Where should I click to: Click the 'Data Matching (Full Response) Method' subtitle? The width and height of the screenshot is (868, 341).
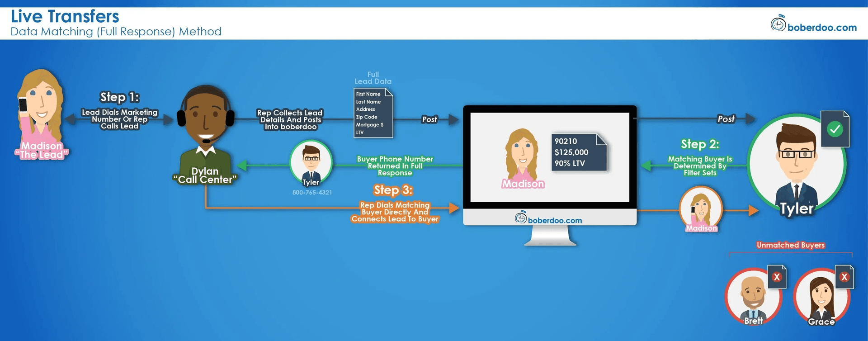pos(116,32)
